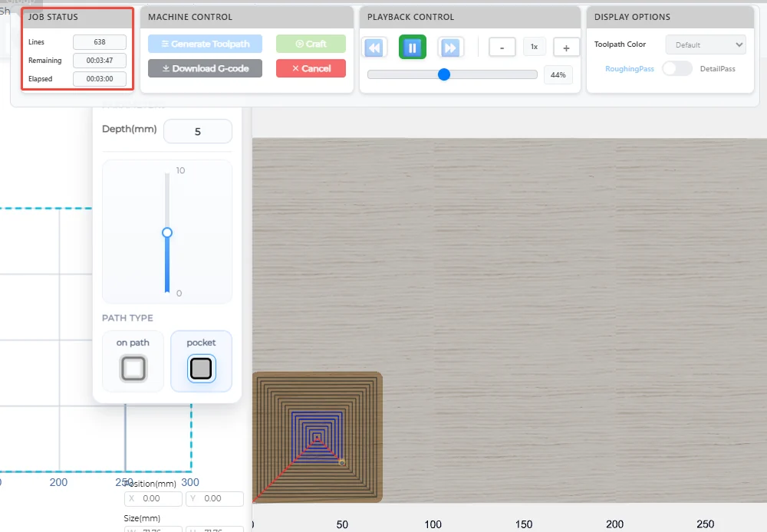
Task: Click the DetailPass label
Action: coord(718,69)
